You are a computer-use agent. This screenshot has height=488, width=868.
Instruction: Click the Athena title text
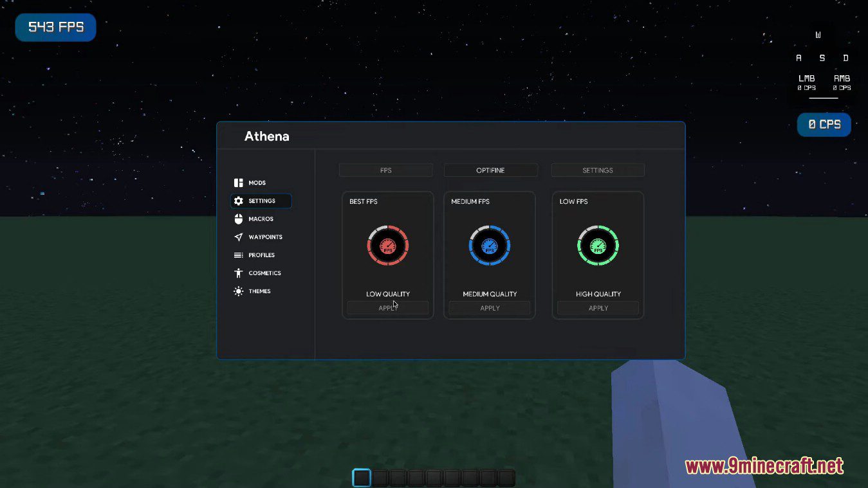tap(266, 136)
